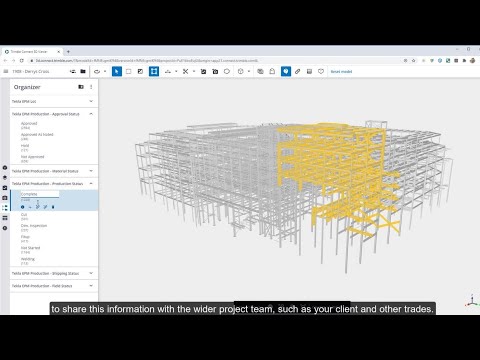Select the circle markup tool
480x360 pixels.
227,71
